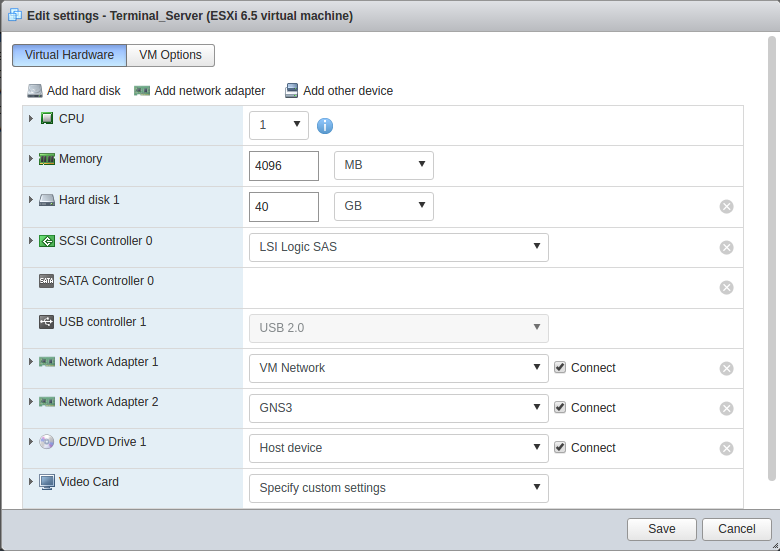
Task: Click the Network Adapter 2 icon
Action: pyautogui.click(x=47, y=401)
